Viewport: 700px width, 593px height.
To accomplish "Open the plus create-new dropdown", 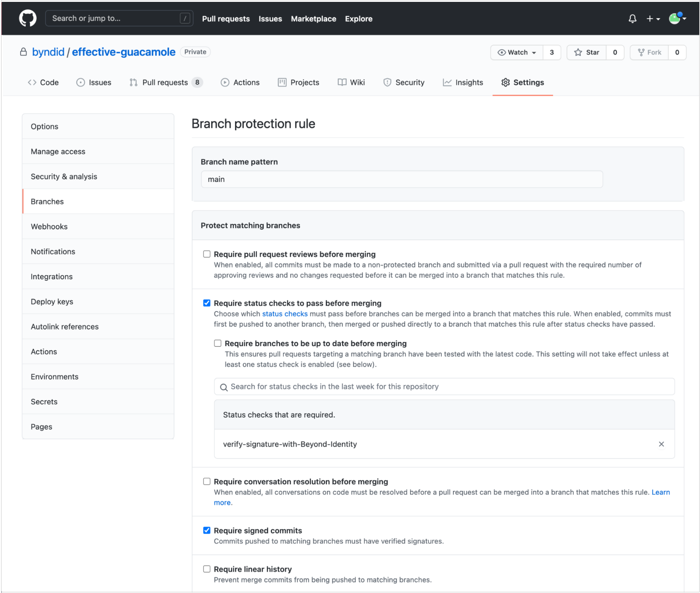I will (x=653, y=19).
